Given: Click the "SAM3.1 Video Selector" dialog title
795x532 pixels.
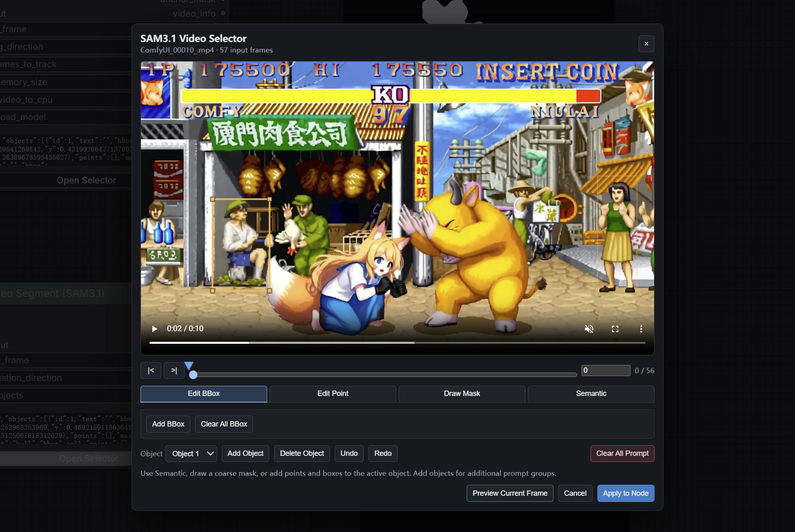Looking at the screenshot, I should [193, 39].
